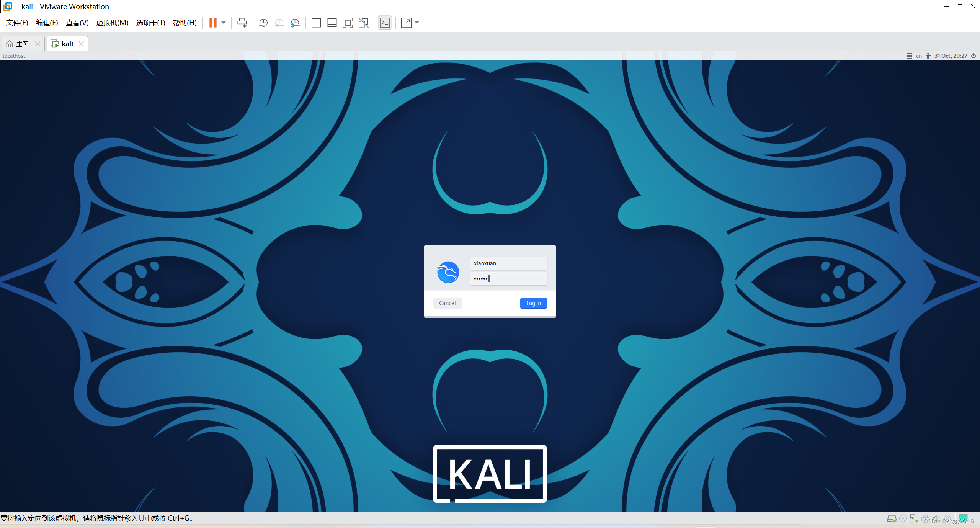980x528 pixels.
Task: Open the Kali session menu icon
Action: 909,56
